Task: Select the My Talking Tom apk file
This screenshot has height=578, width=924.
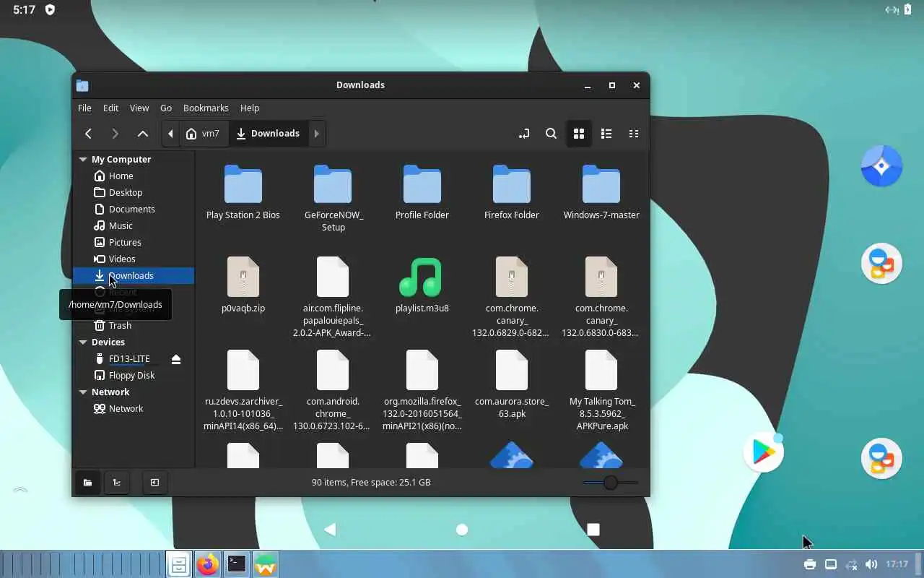Action: coord(601,390)
